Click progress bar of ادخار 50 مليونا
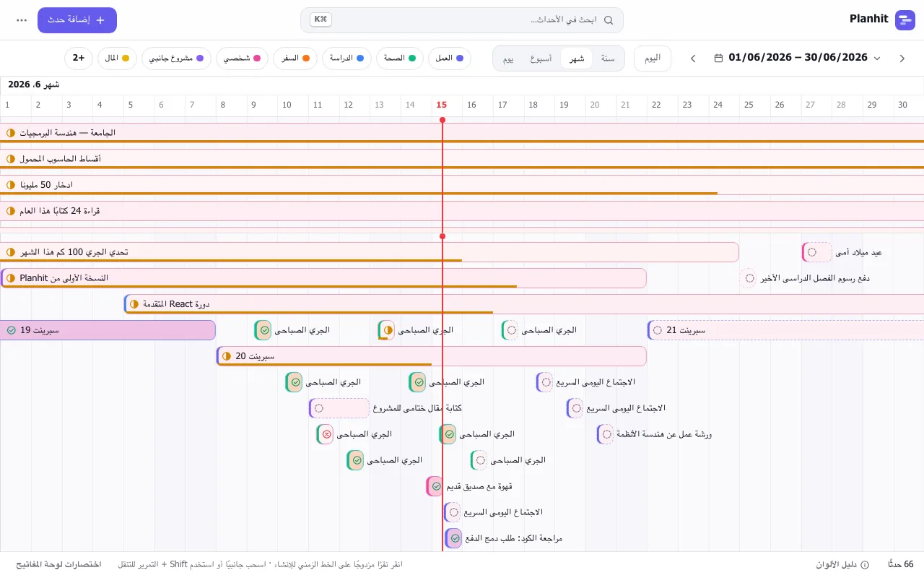This screenshot has height=578, width=924. [x=359, y=194]
